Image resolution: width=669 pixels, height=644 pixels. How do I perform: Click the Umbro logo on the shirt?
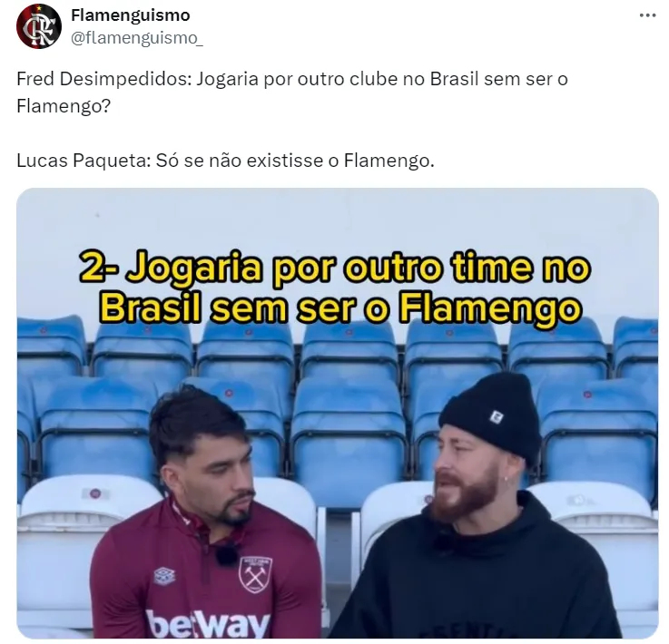(x=164, y=576)
